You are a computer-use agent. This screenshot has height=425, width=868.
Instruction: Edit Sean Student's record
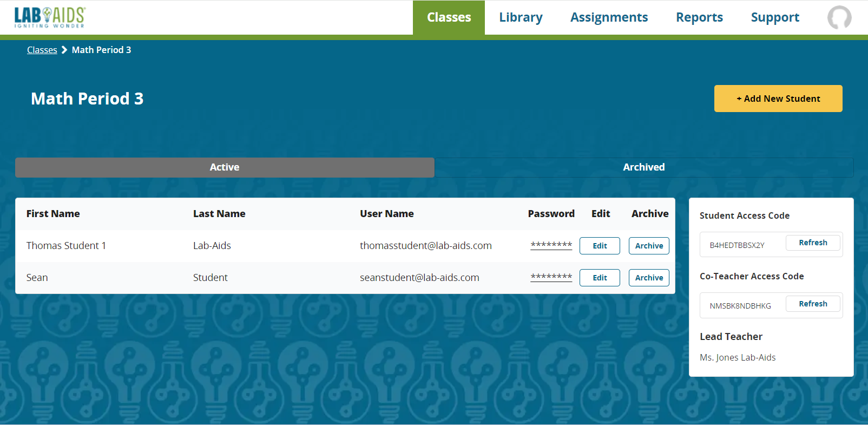point(600,278)
